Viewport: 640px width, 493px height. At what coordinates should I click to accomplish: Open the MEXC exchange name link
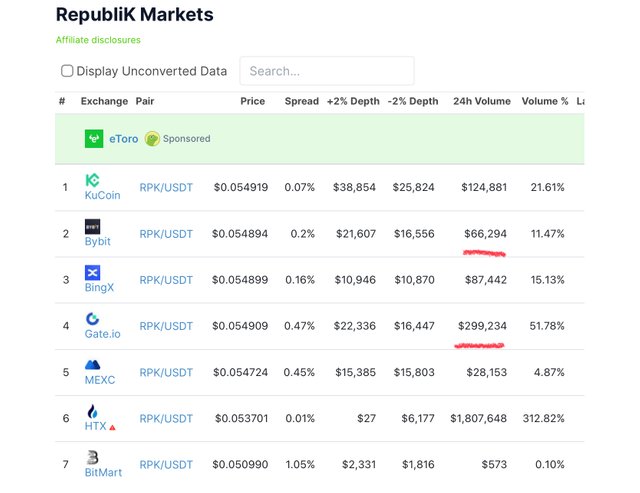pyautogui.click(x=100, y=380)
